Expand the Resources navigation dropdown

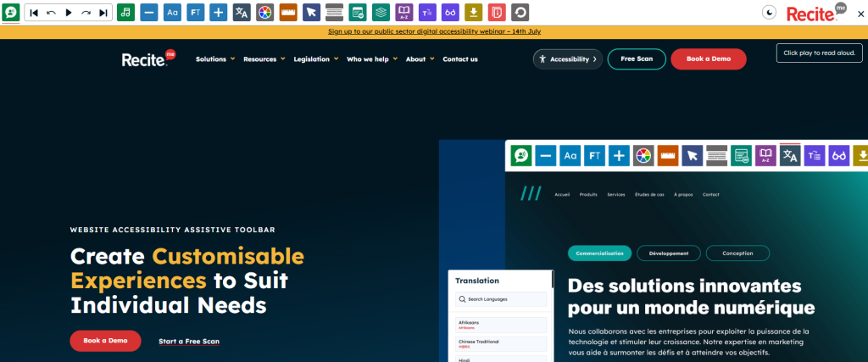264,59
